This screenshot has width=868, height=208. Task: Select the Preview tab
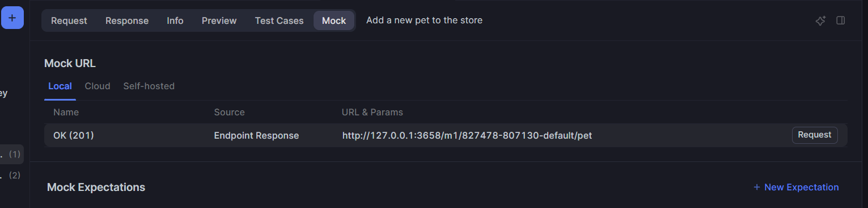[219, 20]
